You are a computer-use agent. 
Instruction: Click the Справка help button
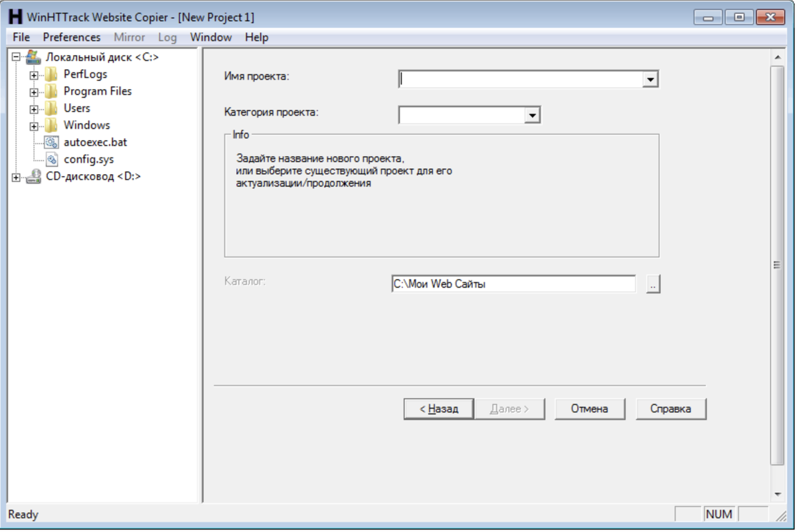(671, 409)
